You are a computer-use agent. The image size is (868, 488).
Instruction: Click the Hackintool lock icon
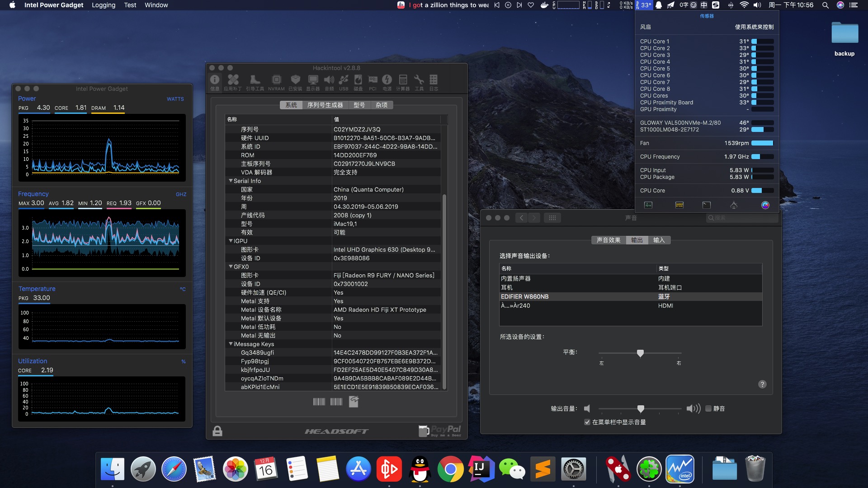click(217, 431)
